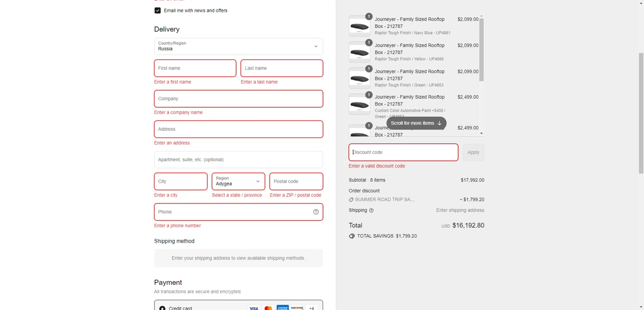
Task: Click the Shipping method heading
Action: 174,241
